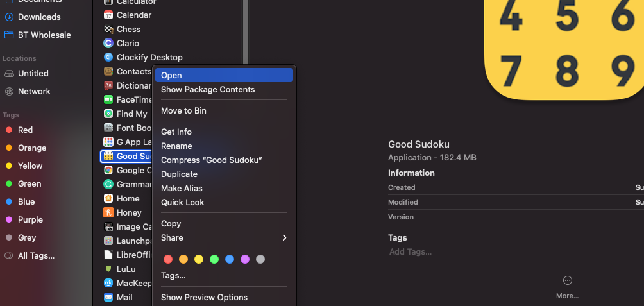
Task: Click the application list scrollbar
Action: click(246, 32)
